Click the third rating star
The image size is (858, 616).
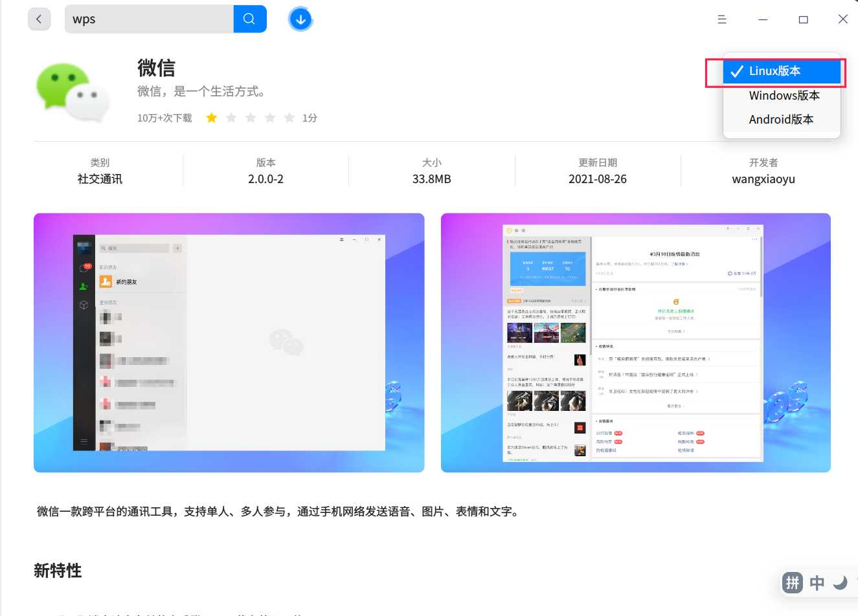(x=251, y=118)
